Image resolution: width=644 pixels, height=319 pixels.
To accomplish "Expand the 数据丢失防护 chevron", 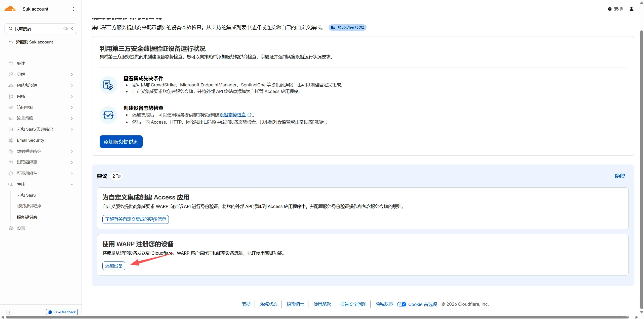I will click(x=72, y=151).
